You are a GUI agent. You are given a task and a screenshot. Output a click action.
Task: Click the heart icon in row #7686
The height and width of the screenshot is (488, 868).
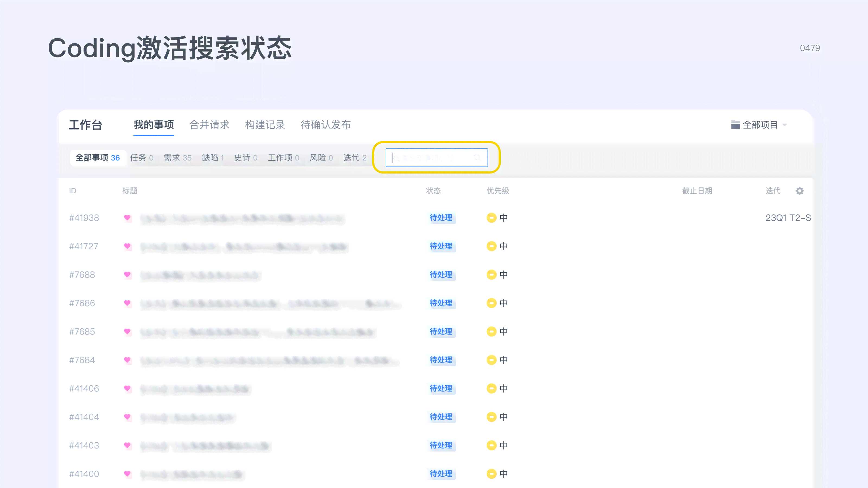[x=127, y=303]
